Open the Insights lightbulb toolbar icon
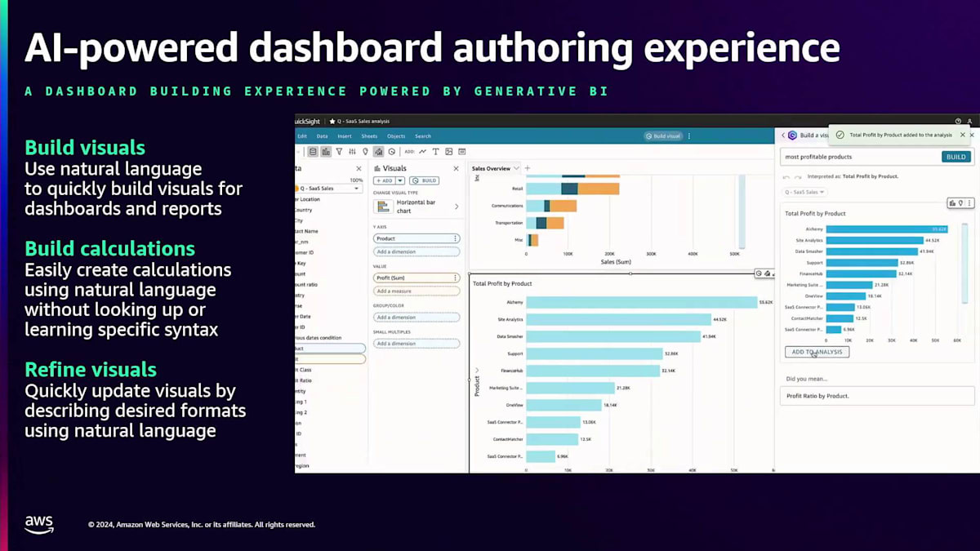The width and height of the screenshot is (980, 551). 365,152
